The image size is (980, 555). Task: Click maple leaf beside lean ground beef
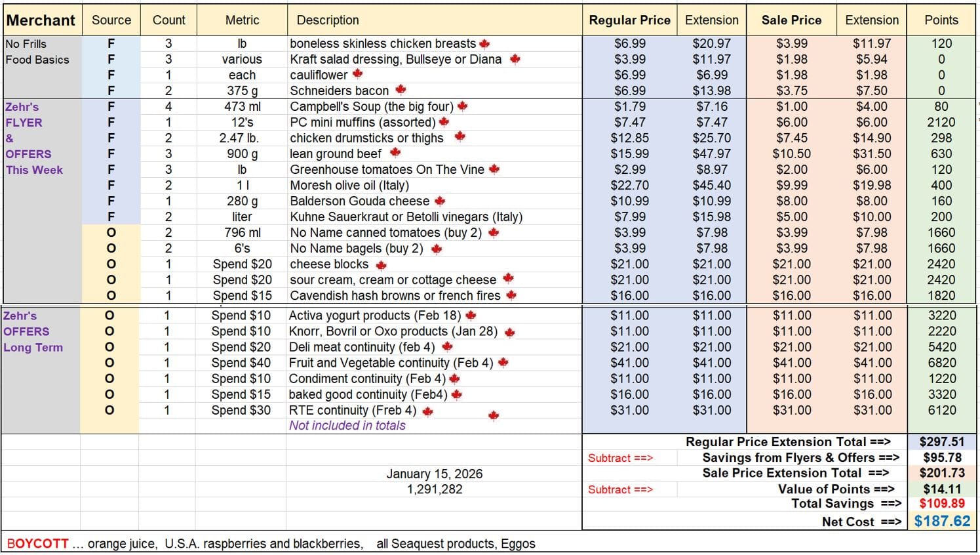395,153
